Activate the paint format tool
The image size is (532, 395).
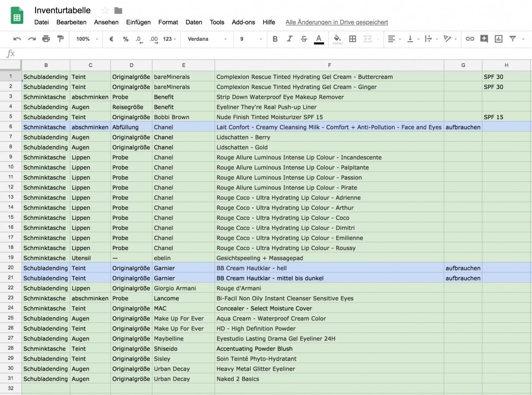(x=60, y=39)
